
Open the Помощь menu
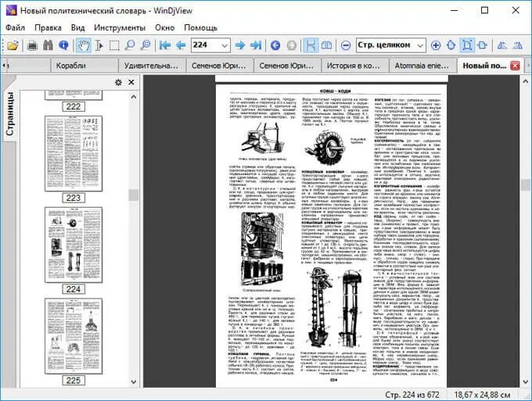click(200, 28)
